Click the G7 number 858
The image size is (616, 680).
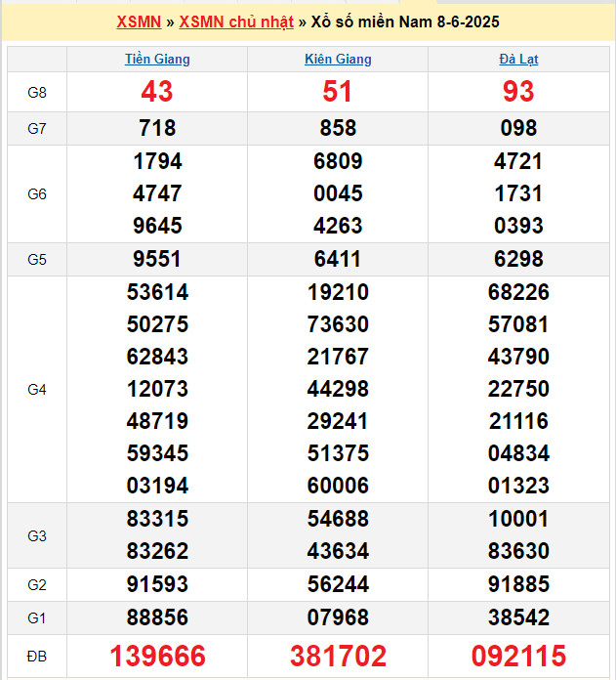(x=338, y=128)
